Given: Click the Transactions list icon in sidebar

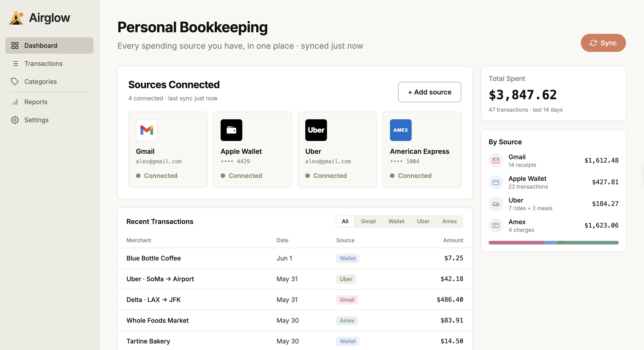Looking at the screenshot, I should (x=16, y=63).
